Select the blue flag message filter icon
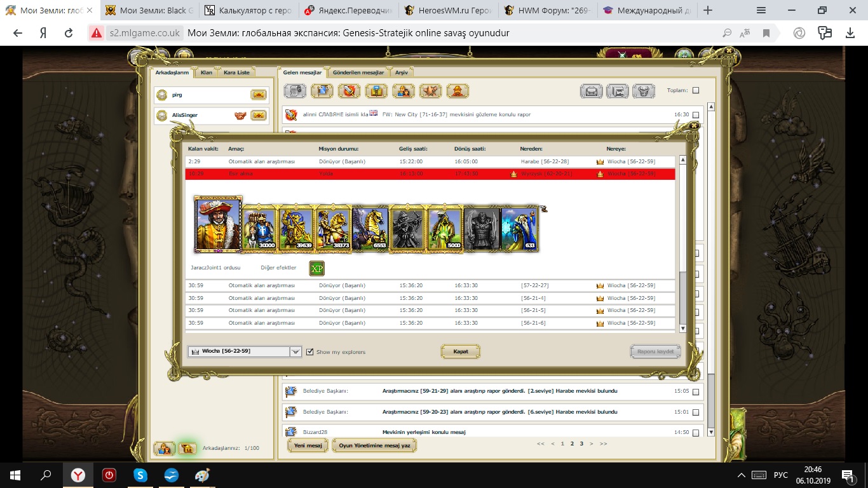The width and height of the screenshot is (868, 488). coord(322,91)
